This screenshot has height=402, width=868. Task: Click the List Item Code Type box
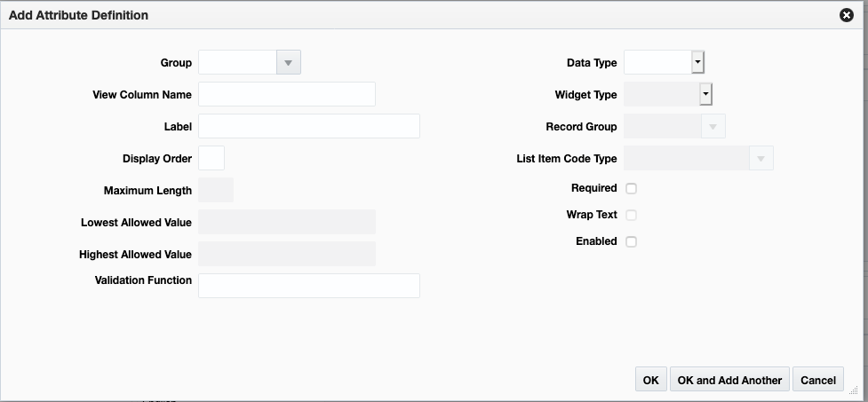click(687, 158)
